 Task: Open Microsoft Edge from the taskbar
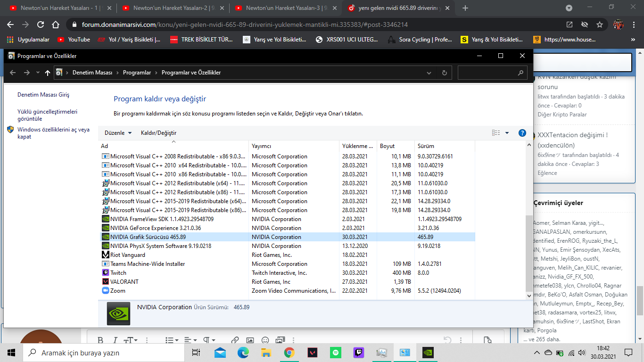[243, 353]
